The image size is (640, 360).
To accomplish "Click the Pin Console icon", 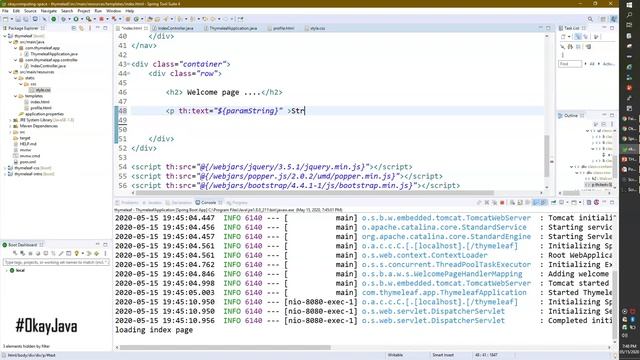I will [553, 202].
